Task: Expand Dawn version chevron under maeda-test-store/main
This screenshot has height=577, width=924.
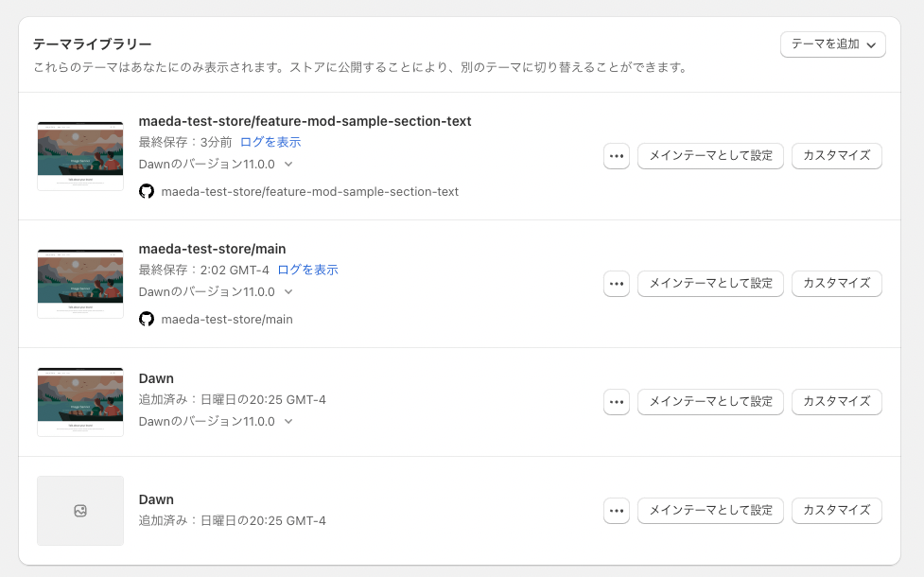Action: (288, 291)
